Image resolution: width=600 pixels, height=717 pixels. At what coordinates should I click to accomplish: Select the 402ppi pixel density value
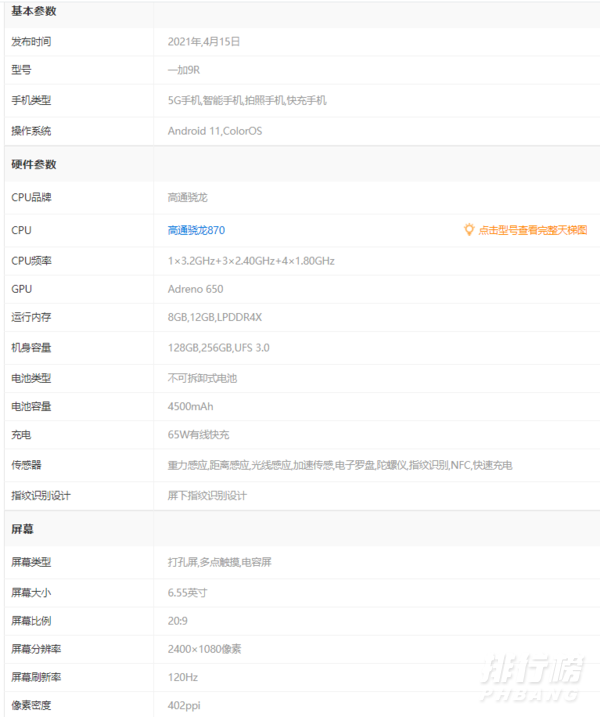pos(184,706)
